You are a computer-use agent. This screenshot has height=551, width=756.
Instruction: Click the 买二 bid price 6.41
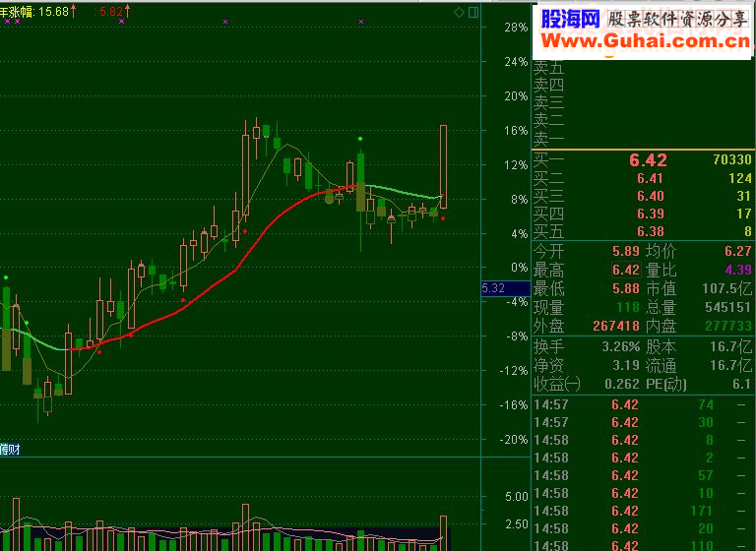point(651,178)
